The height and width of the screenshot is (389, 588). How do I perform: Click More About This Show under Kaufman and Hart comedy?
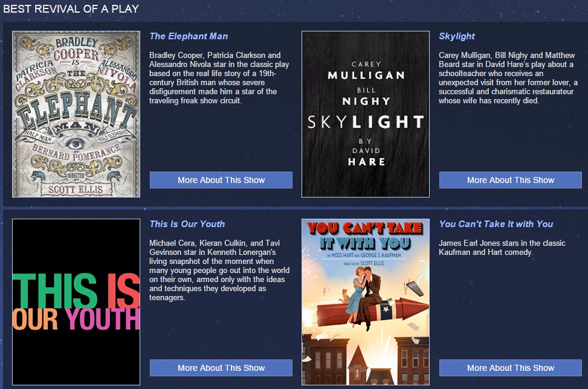[511, 368]
